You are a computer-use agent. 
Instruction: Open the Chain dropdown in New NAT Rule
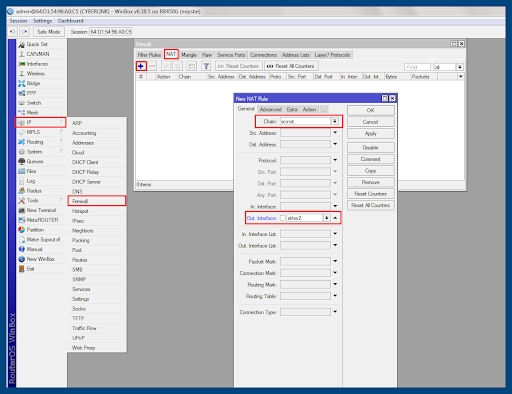[x=335, y=121]
